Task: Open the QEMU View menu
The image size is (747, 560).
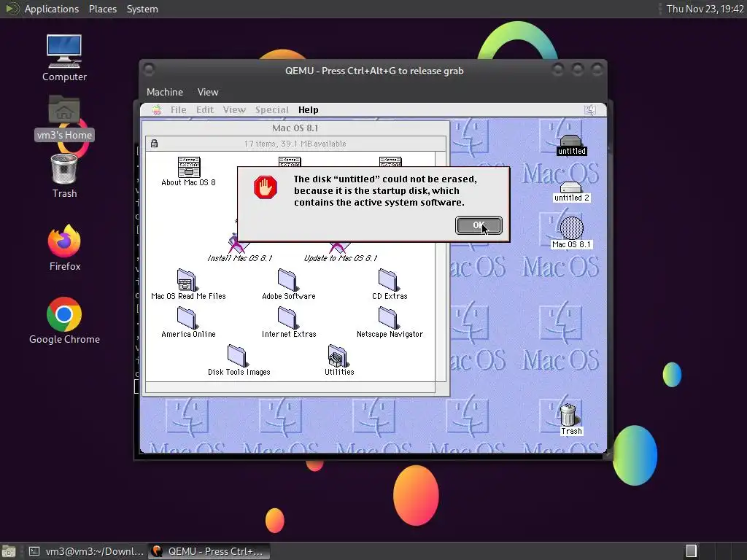Action: 208,92
